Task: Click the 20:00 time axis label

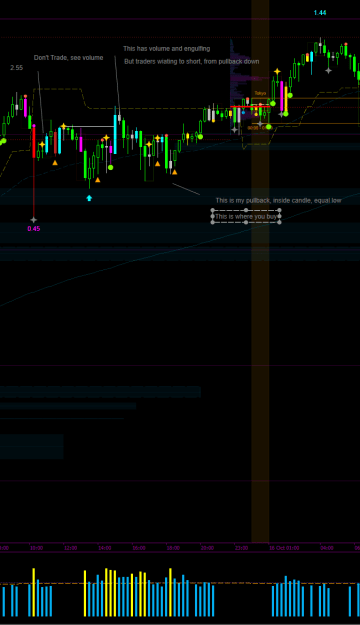Action: pos(207,548)
